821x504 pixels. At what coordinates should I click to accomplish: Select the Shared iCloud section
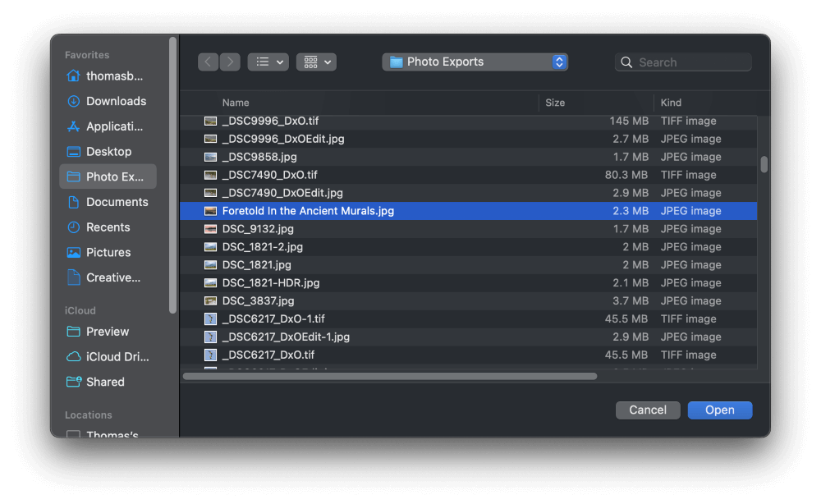[105, 382]
